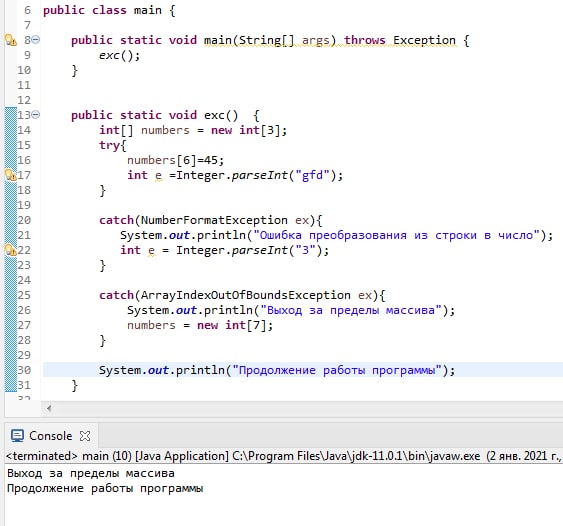Click the "Выход за пределы массива" string in code

tap(351, 310)
